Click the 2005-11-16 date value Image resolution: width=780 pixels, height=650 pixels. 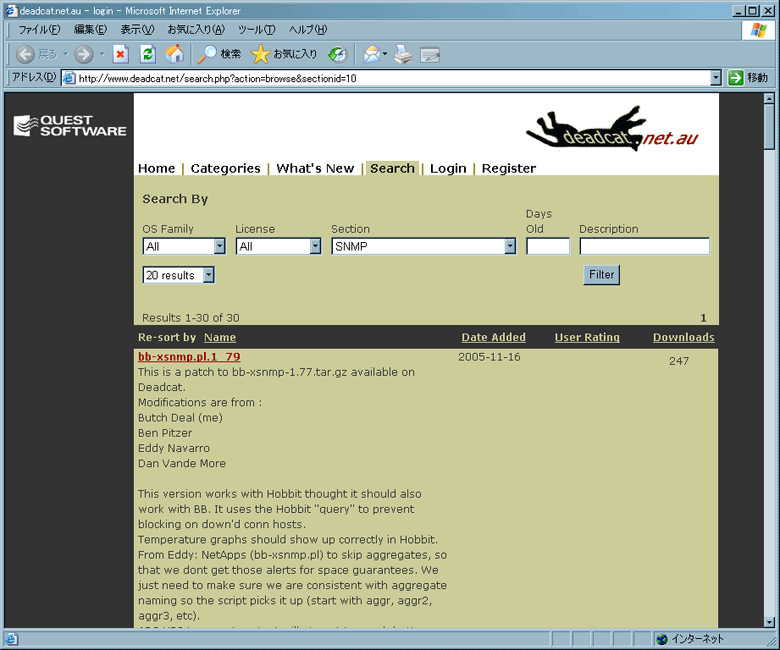(x=489, y=357)
